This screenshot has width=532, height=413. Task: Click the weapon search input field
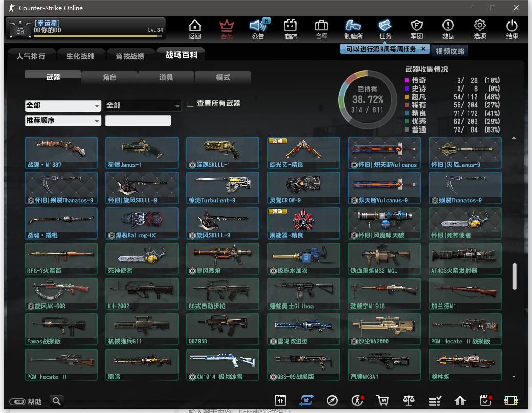coord(138,120)
